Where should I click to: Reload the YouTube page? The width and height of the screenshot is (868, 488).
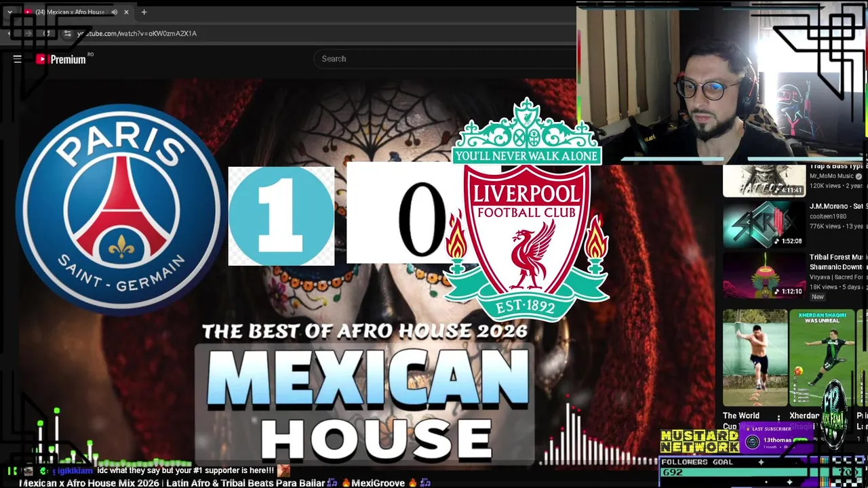47,33
